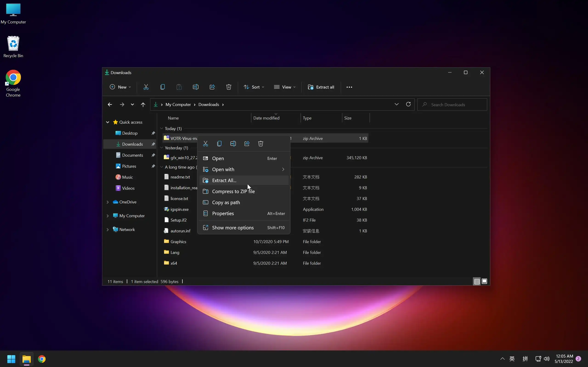
Task: Switch to the large thumbnails view toggle
Action: (484, 281)
